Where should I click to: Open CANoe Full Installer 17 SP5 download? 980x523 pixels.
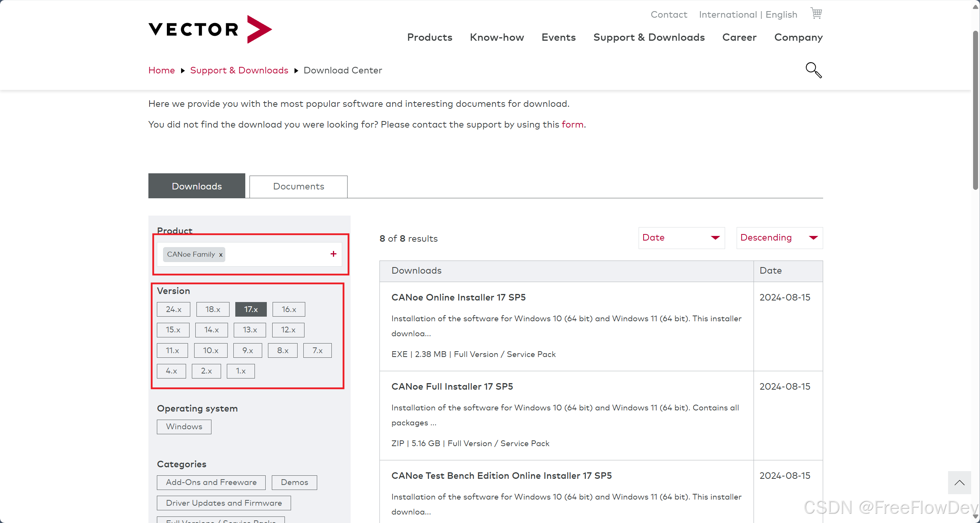point(452,387)
